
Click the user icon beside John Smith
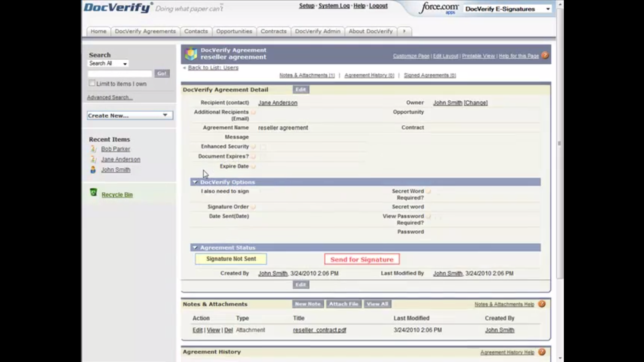[93, 170]
